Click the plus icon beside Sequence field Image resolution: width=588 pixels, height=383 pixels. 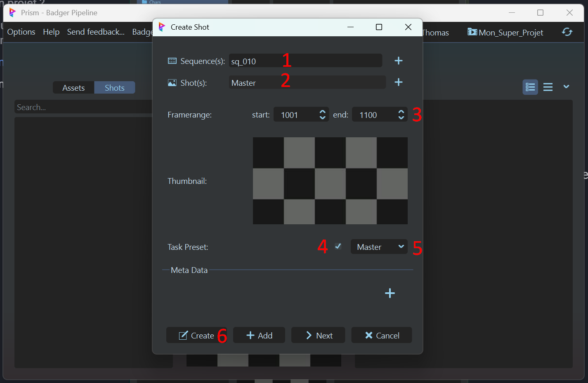click(x=398, y=61)
